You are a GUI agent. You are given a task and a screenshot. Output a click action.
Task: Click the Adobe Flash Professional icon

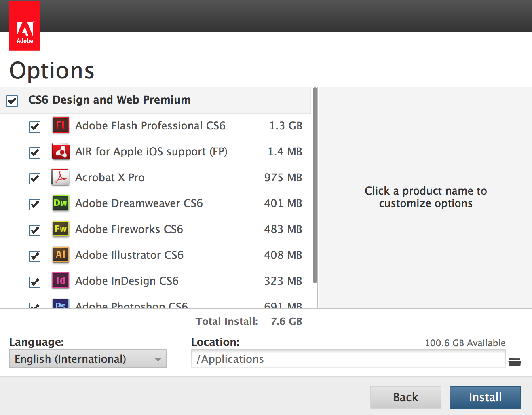[x=61, y=125]
